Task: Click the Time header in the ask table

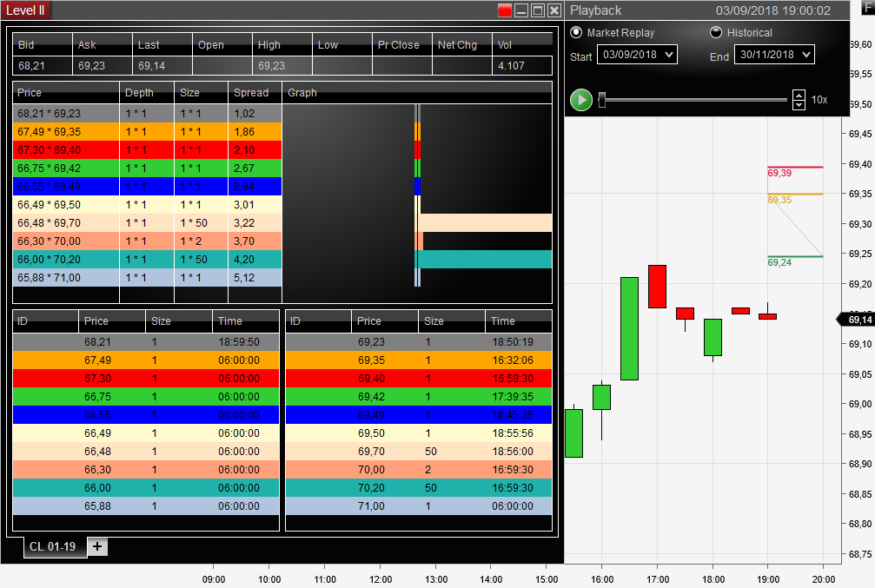Action: [x=519, y=320]
